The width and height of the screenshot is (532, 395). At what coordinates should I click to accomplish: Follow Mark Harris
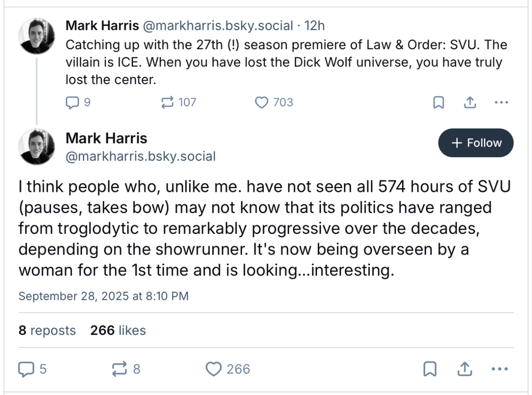pyautogui.click(x=476, y=142)
